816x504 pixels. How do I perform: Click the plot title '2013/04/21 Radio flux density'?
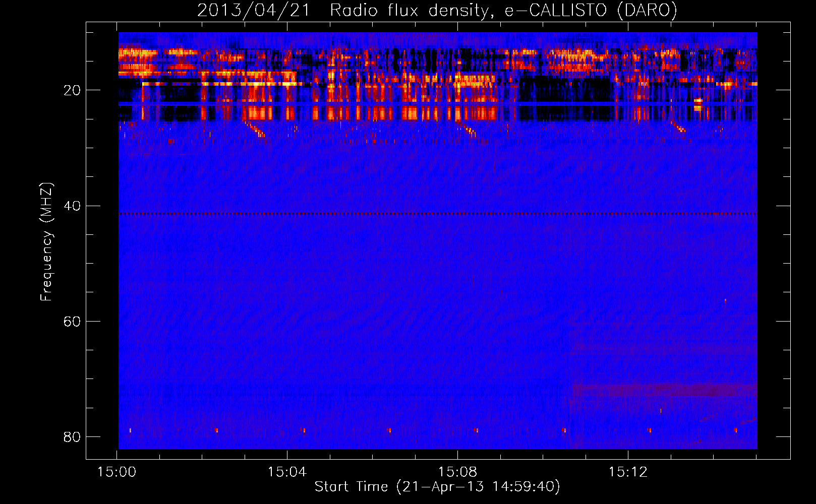(437, 10)
